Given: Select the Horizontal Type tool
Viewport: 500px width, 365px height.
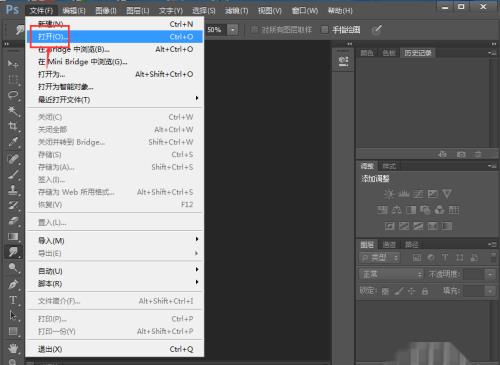Looking at the screenshot, I should (13, 300).
